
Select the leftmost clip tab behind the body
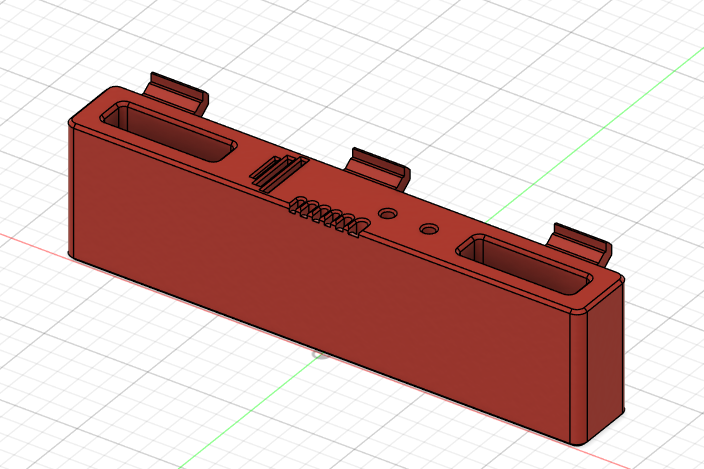coord(176,93)
